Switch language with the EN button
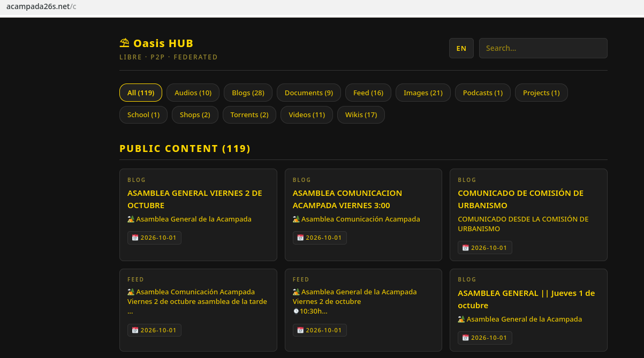 (x=461, y=48)
